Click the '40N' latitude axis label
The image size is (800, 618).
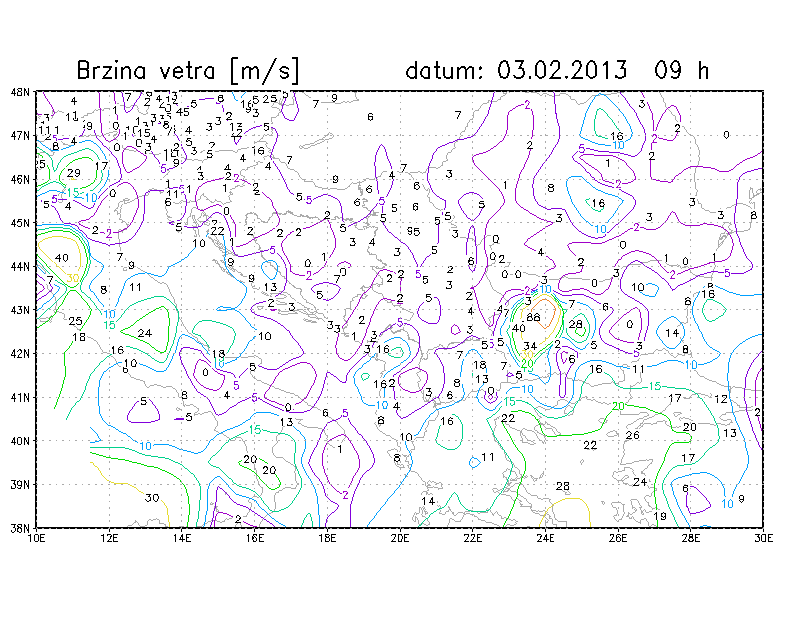pos(20,441)
